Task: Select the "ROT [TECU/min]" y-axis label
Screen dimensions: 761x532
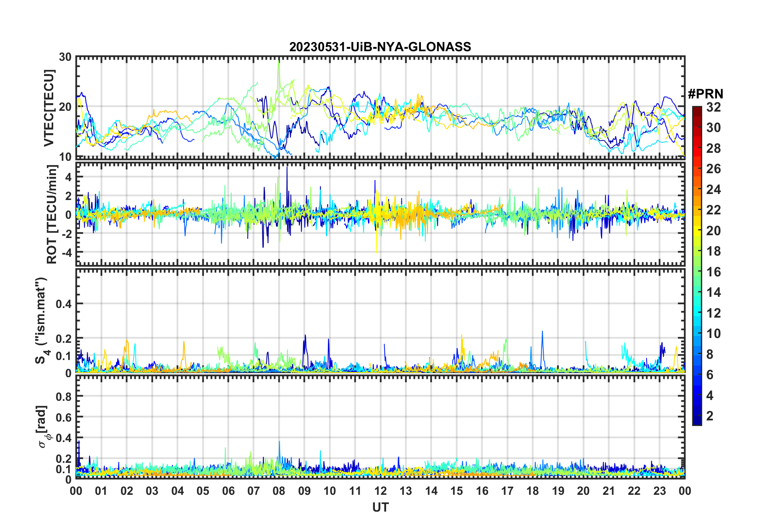Action: 52,214
